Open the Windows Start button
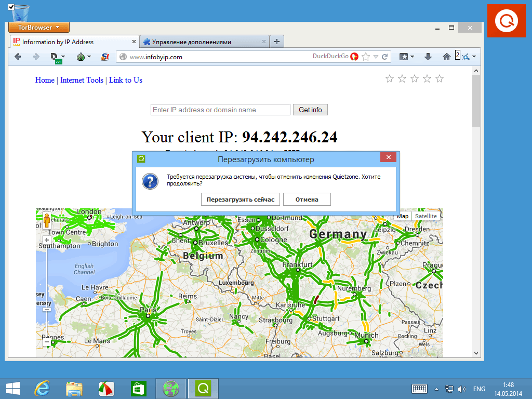 [13, 389]
